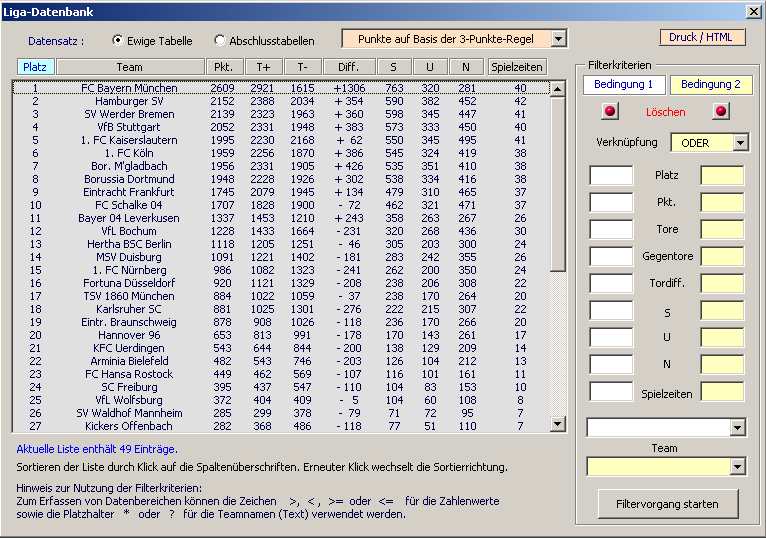Select the SV Werder Bremen row
Viewport: 766px width, 538px height.
[x=281, y=114]
